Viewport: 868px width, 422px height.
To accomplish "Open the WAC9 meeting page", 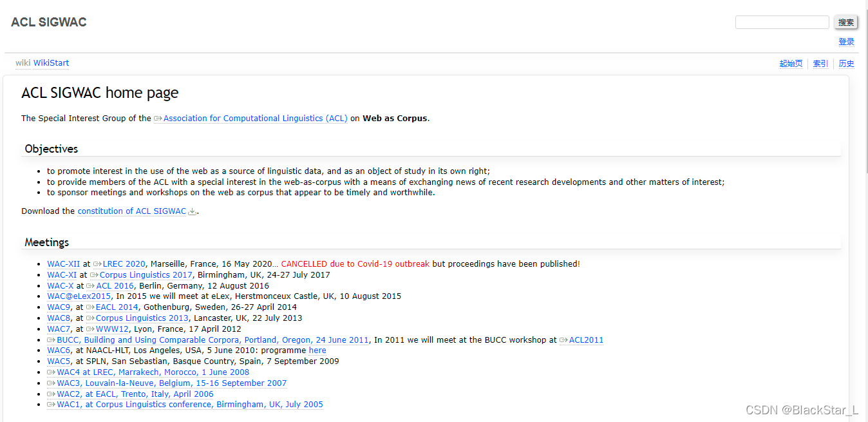I will point(59,307).
